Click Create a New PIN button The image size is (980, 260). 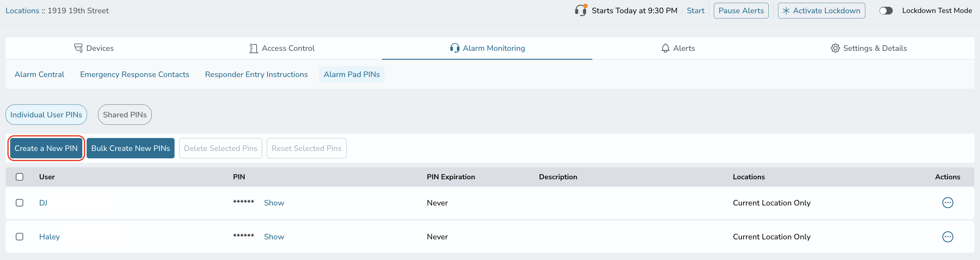46,148
